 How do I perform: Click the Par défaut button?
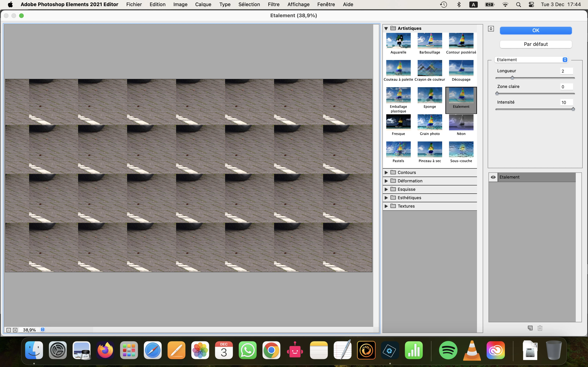pyautogui.click(x=536, y=44)
